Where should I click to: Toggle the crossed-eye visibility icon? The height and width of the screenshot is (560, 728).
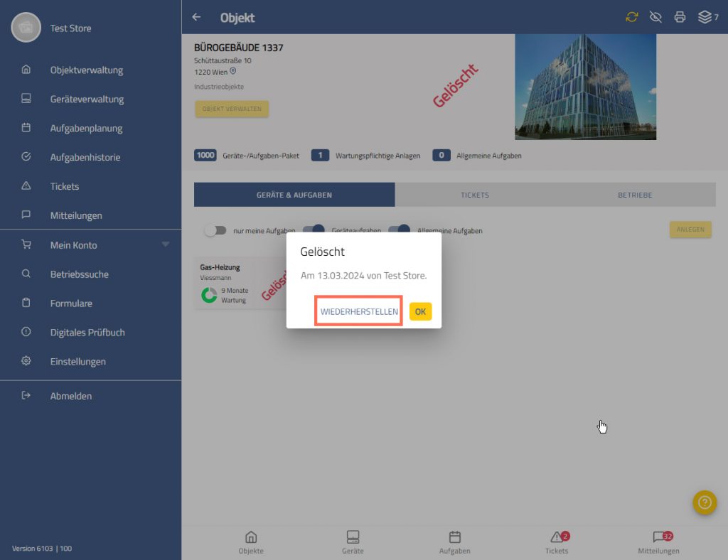(655, 17)
